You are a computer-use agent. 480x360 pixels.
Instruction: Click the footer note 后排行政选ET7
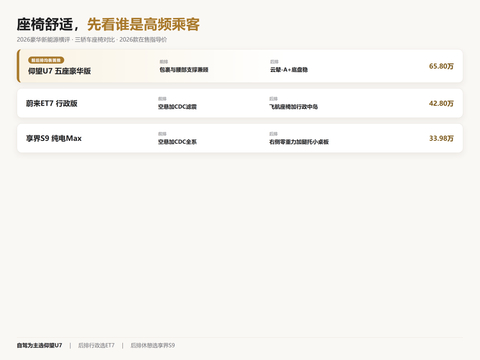tap(96, 345)
